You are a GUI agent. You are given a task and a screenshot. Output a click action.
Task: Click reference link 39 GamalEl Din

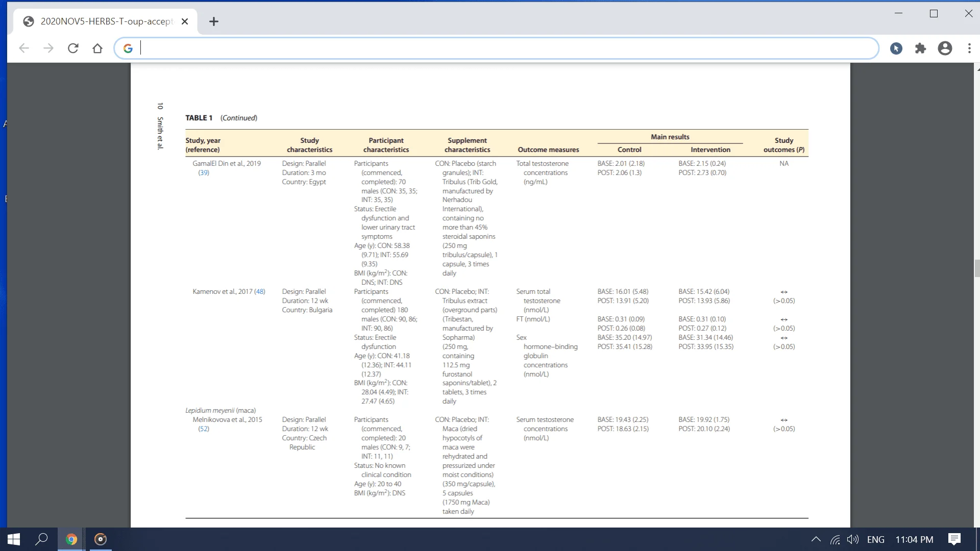(203, 172)
